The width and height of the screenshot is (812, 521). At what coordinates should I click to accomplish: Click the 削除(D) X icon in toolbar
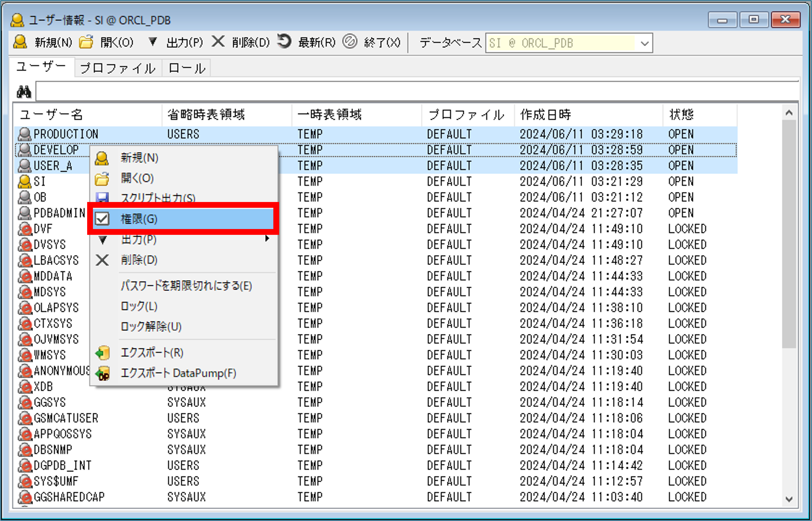click(x=218, y=42)
